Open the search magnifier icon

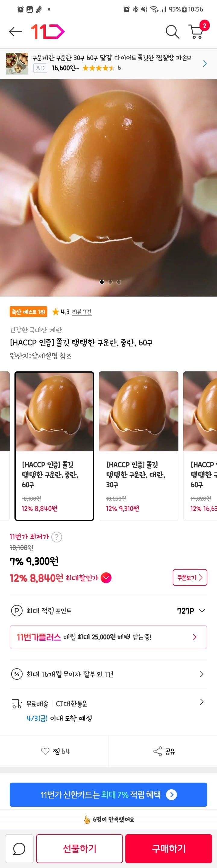tap(172, 32)
